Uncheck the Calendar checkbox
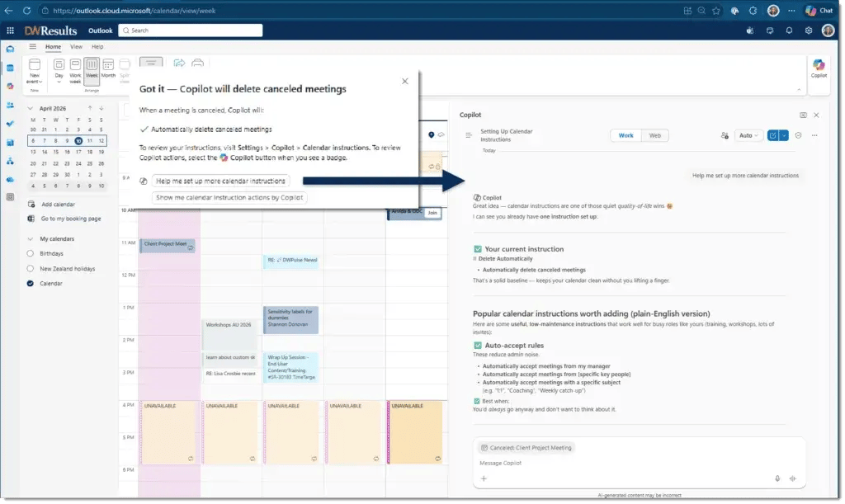The image size is (845, 504). [30, 283]
